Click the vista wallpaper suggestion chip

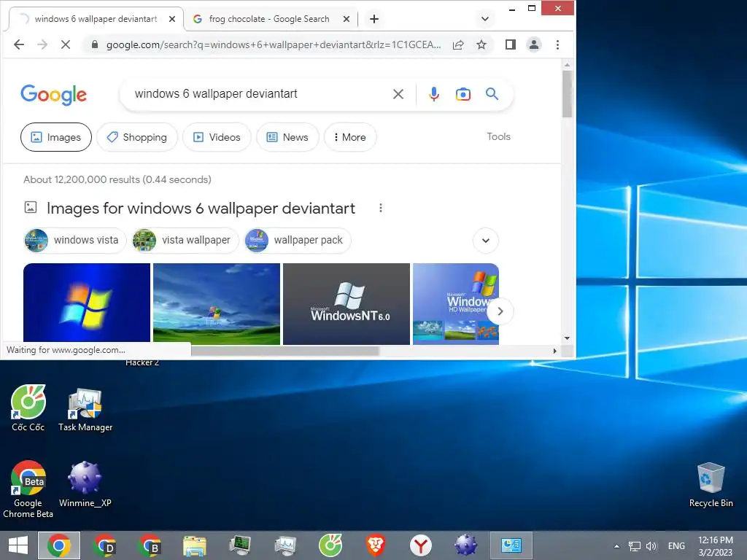pos(185,240)
